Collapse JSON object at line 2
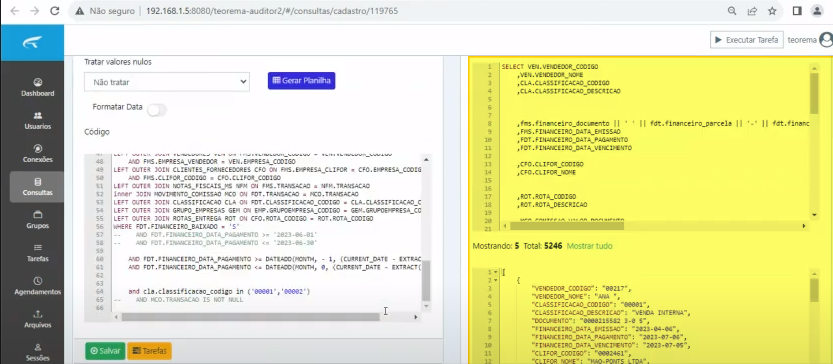833x364 pixels. pos(496,280)
